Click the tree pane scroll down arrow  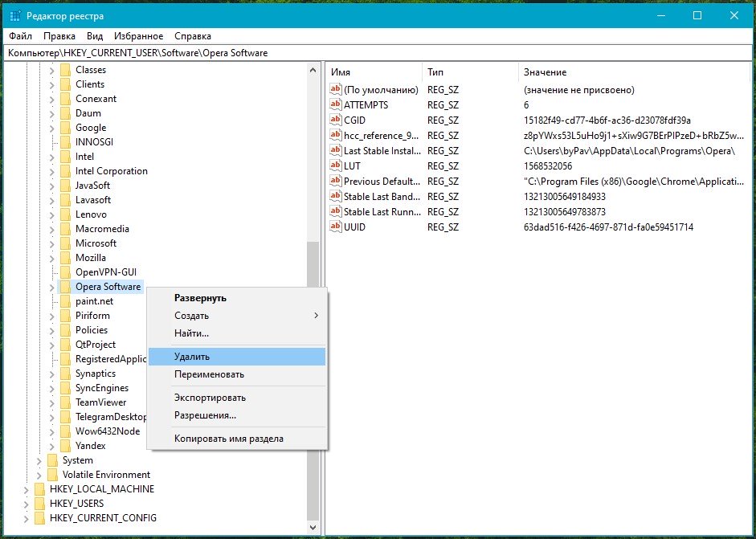click(313, 528)
